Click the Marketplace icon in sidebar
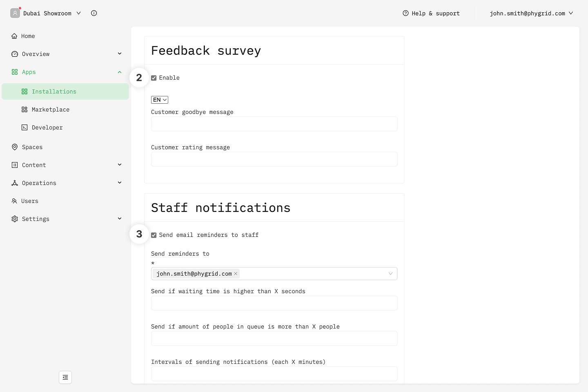 [x=24, y=109]
